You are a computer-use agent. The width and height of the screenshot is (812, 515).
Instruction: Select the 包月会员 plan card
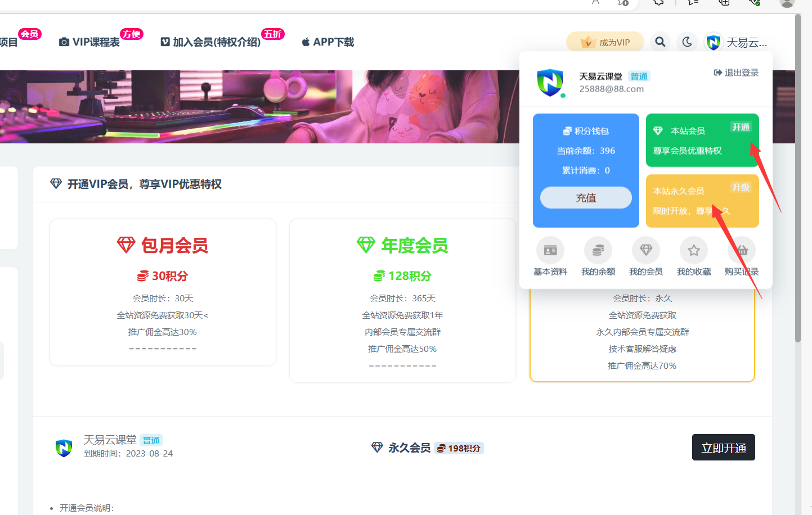pyautogui.click(x=163, y=292)
